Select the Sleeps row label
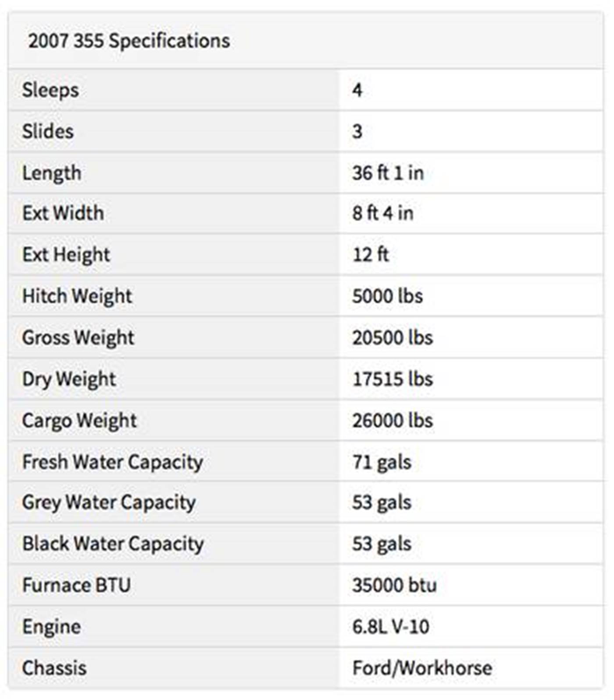Screen dimensions: 614x700 click(50, 90)
